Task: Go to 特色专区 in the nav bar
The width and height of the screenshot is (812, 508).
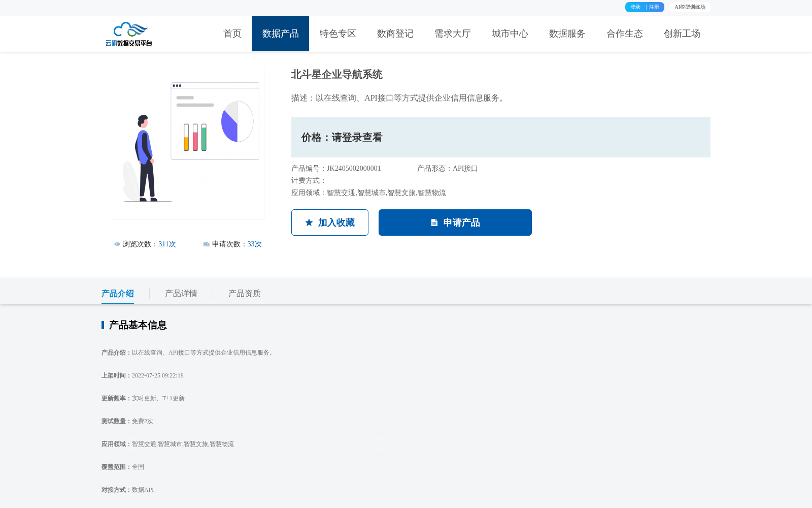Action: (337, 34)
